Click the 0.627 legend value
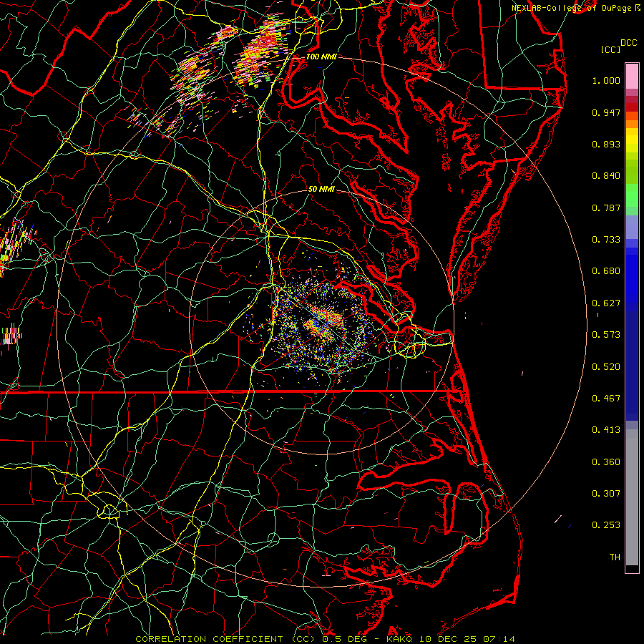Image resolution: width=644 pixels, height=644 pixels. click(x=606, y=303)
